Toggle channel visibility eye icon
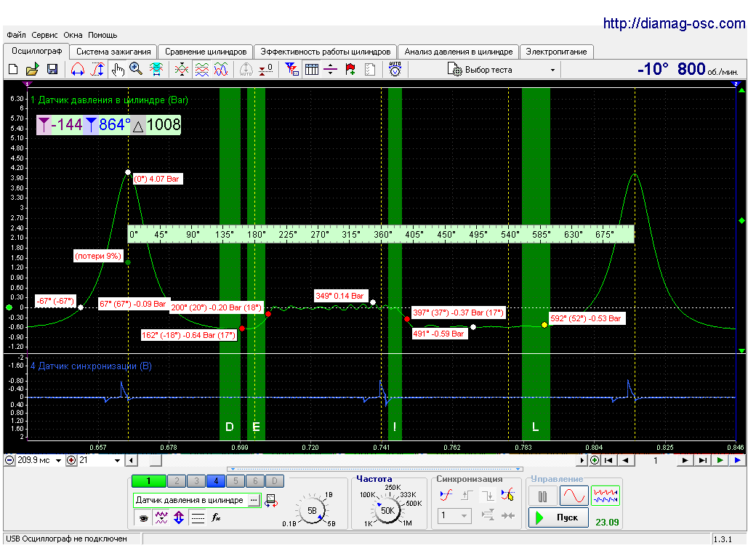 [x=143, y=518]
